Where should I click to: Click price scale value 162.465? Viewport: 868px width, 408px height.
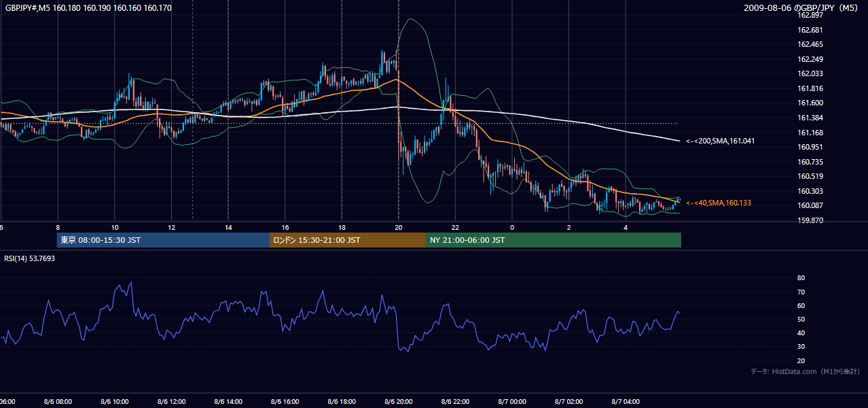[810, 44]
